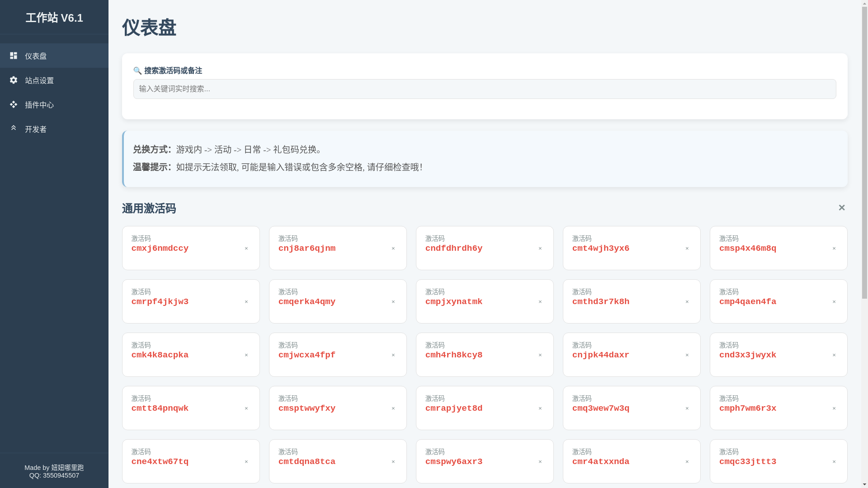Open the 仪表盘 dashboard menu item
The image size is (868, 488).
(x=54, y=56)
